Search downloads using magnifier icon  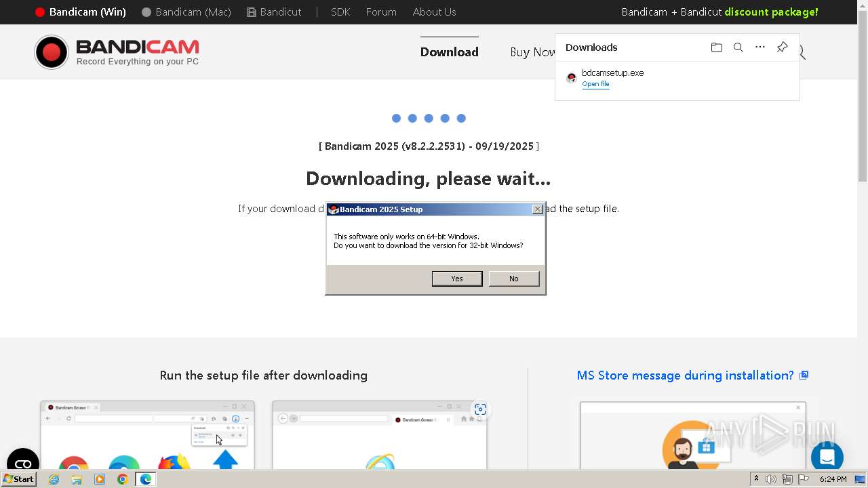(x=738, y=47)
